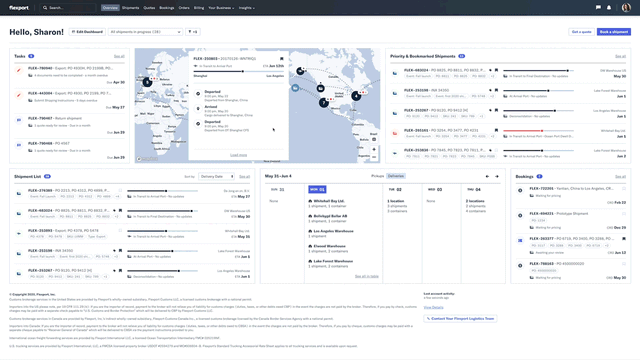Switch calendar to Pickups view
This screenshot has height=360, width=640.
[378, 176]
